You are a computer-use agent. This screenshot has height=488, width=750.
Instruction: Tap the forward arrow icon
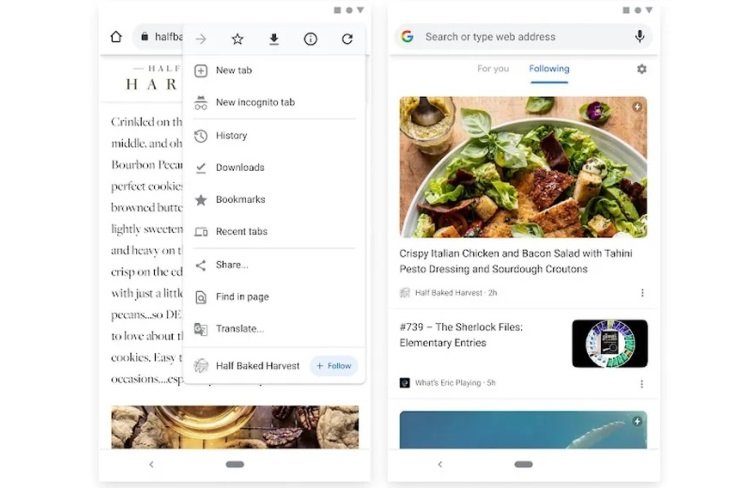point(201,39)
